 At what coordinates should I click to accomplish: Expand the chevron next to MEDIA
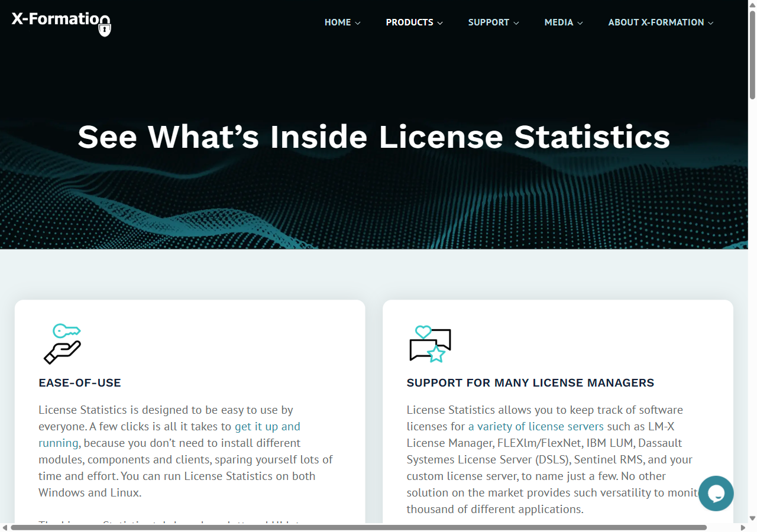pyautogui.click(x=580, y=23)
